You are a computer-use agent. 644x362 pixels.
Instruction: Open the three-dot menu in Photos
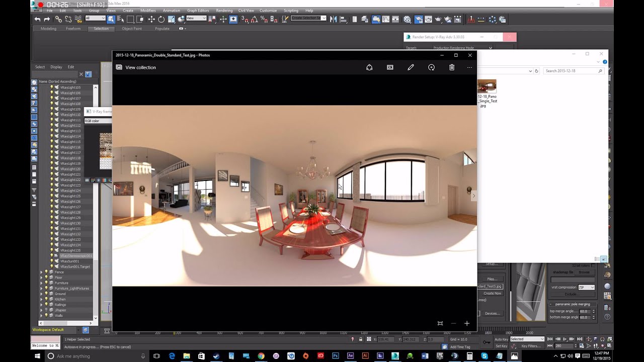tap(469, 67)
